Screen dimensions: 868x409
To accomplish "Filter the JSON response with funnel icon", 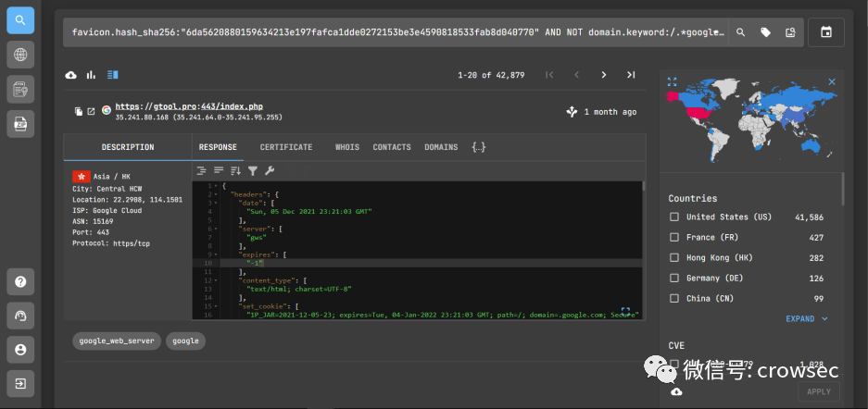I will [252, 171].
